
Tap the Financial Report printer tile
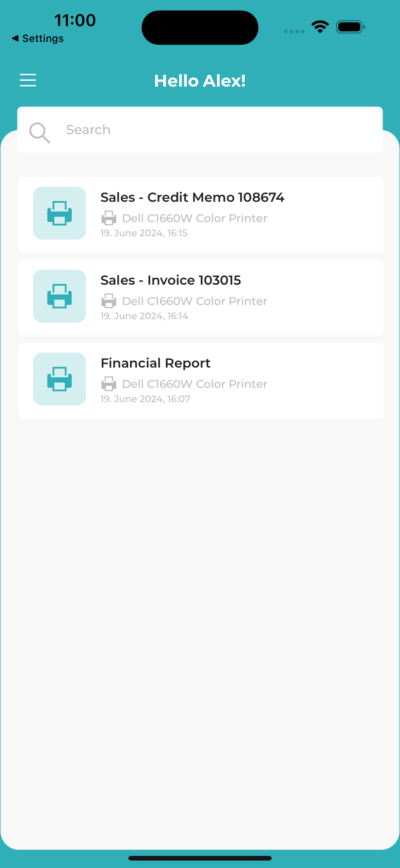click(x=60, y=379)
